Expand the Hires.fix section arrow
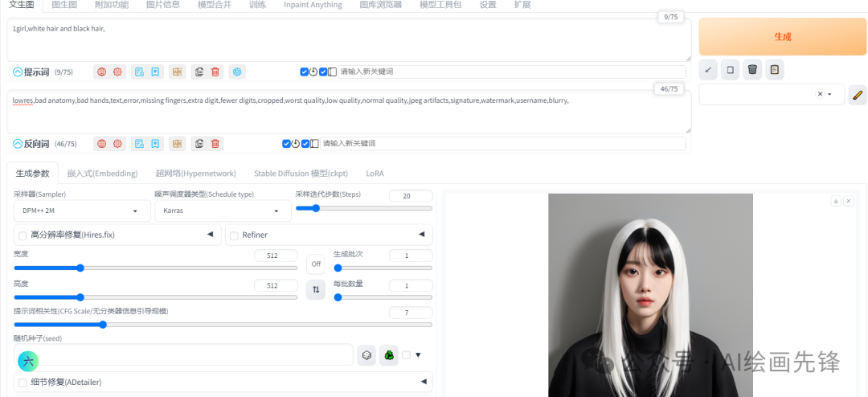 [x=211, y=234]
